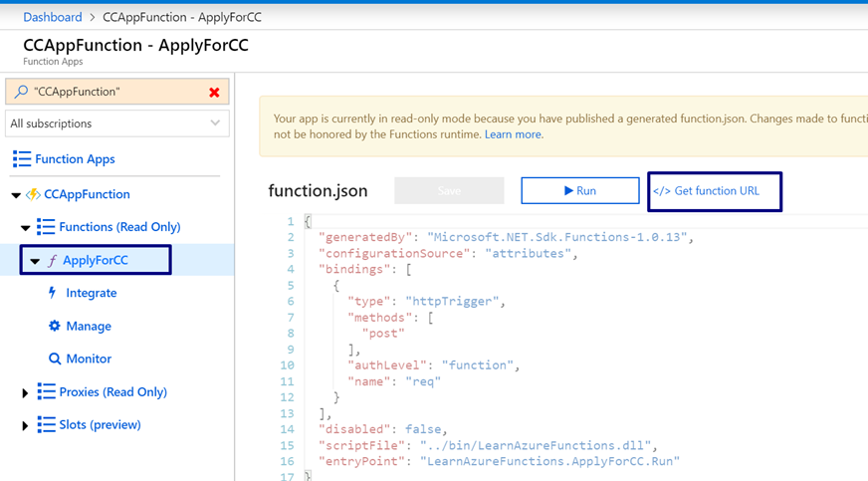This screenshot has width=868, height=481.
Task: Click the search magnifier icon in the filter box
Action: [21, 92]
